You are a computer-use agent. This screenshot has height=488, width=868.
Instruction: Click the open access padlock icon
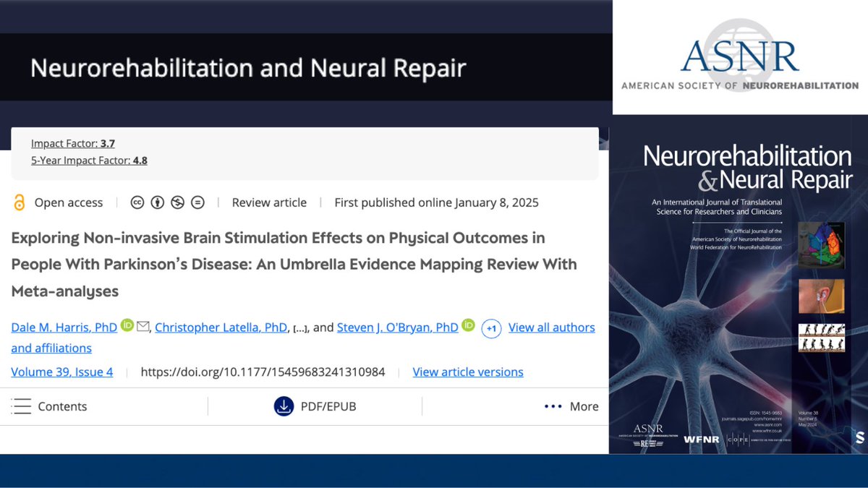point(19,202)
